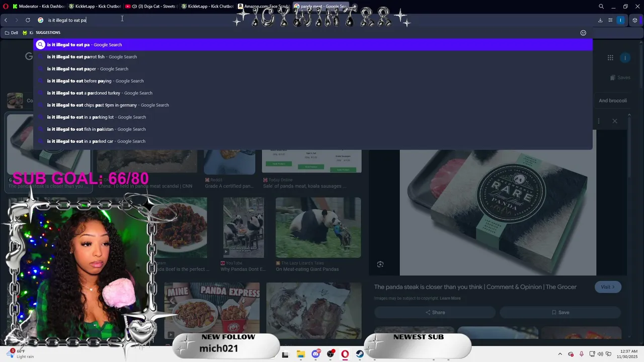Click the Google icon in the address bar

click(41, 20)
